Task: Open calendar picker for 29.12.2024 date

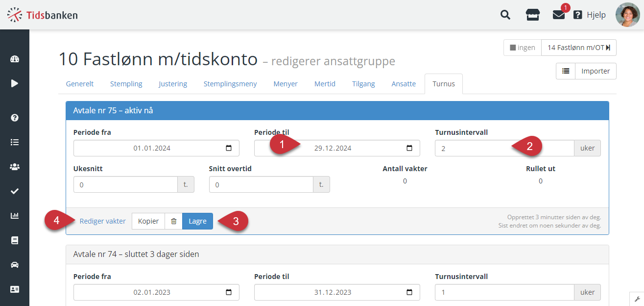Action: point(409,148)
